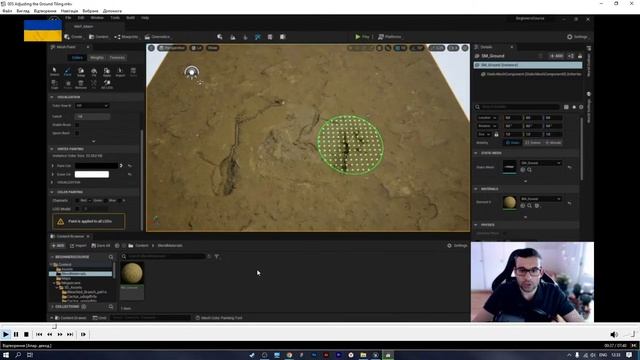
Task: Open the Location coordinate type dropdown
Action: coord(487,118)
